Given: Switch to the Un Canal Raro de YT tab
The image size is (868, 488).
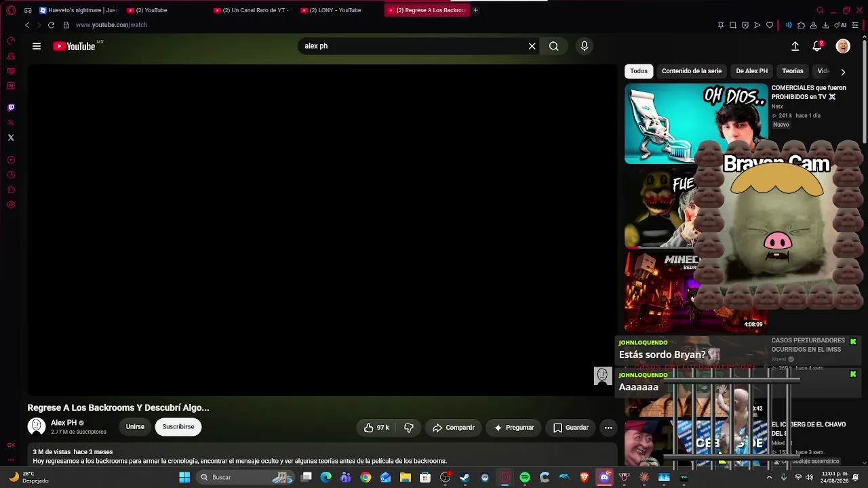Looking at the screenshot, I should [x=252, y=10].
